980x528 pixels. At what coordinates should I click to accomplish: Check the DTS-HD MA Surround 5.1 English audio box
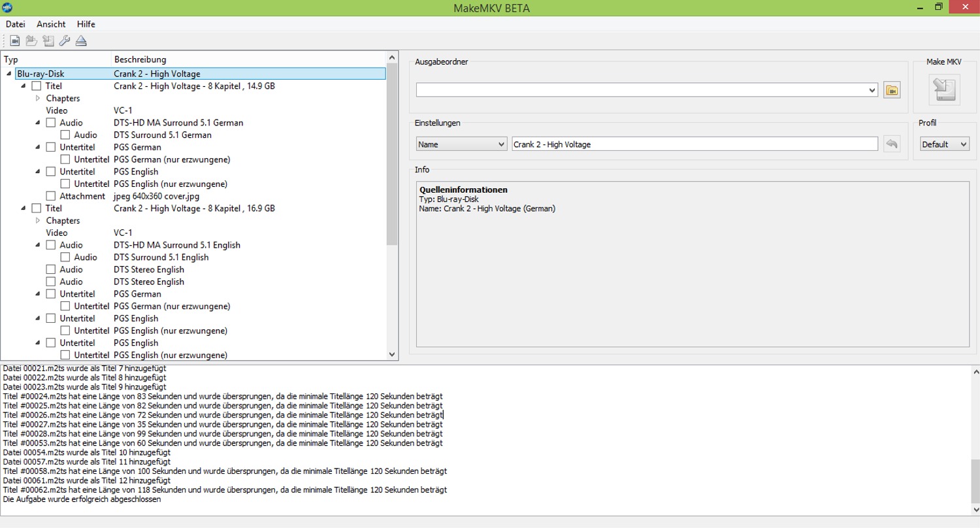[x=51, y=244]
